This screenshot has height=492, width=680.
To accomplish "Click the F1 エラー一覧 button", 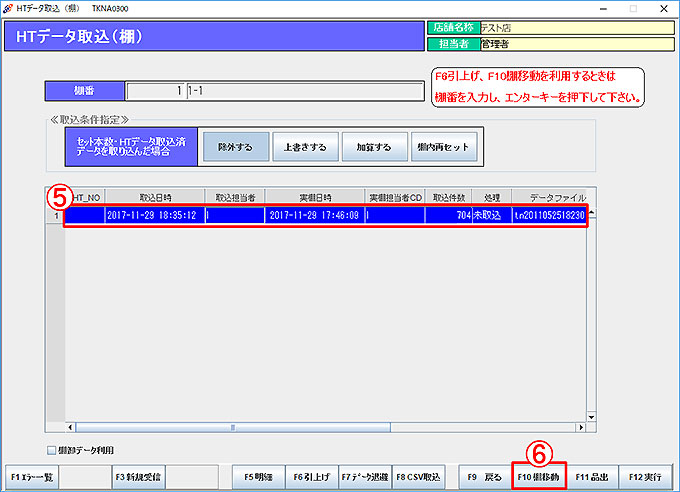I will [x=31, y=476].
